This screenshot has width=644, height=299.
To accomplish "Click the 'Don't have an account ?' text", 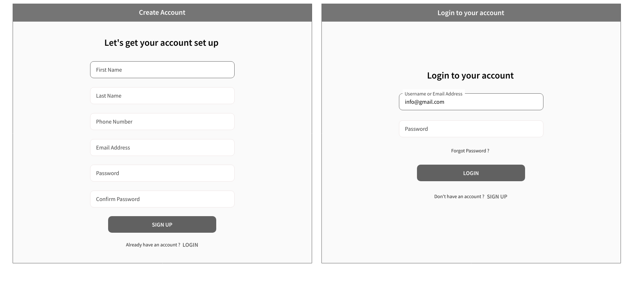I will (459, 197).
